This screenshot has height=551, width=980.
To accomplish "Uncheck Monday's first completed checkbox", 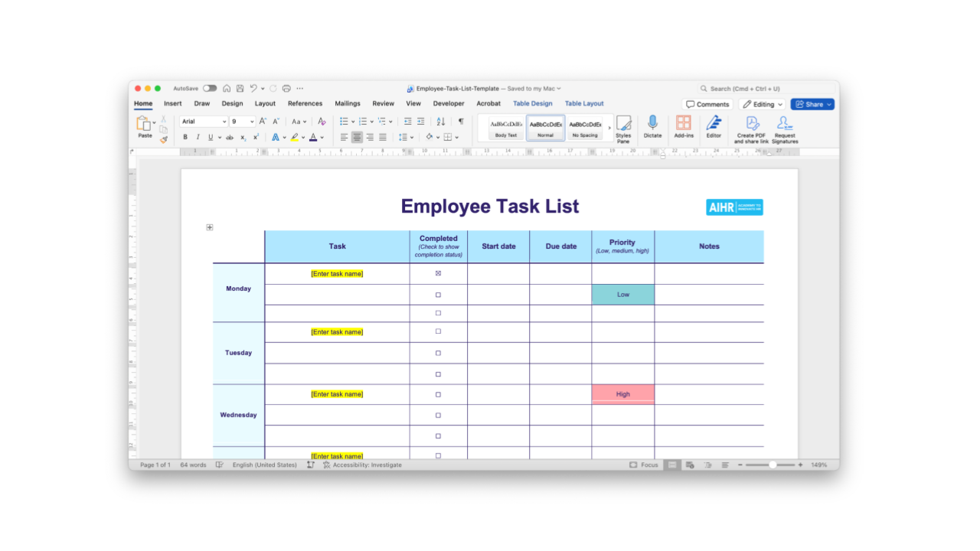I will click(438, 273).
